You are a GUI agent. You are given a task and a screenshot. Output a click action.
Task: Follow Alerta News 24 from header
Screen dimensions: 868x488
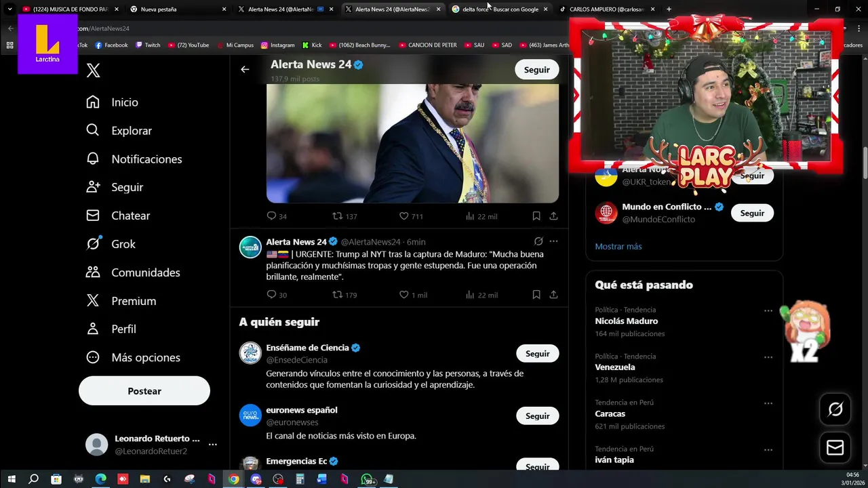(536, 70)
